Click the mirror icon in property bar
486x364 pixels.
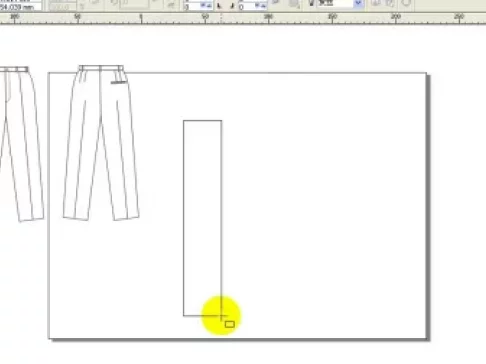(x=171, y=4)
